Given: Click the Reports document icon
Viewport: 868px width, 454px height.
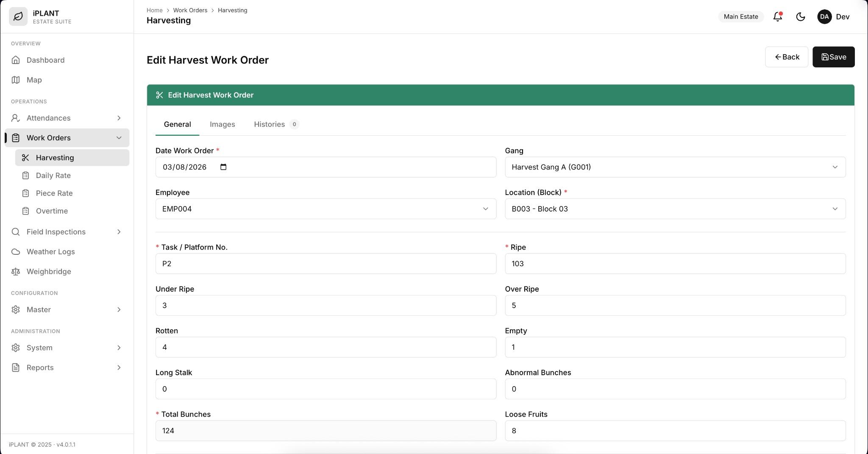Looking at the screenshot, I should pos(16,368).
